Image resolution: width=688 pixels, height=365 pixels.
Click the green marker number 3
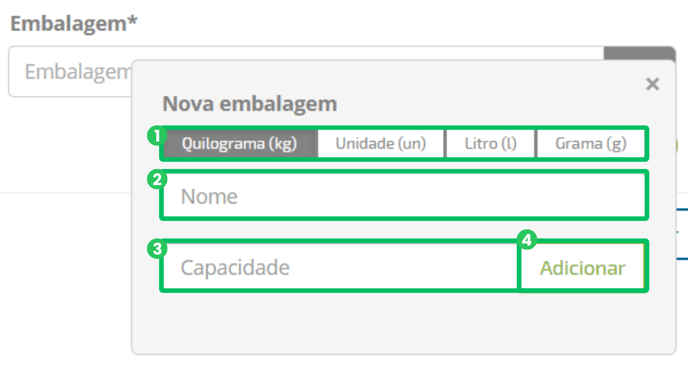point(157,249)
